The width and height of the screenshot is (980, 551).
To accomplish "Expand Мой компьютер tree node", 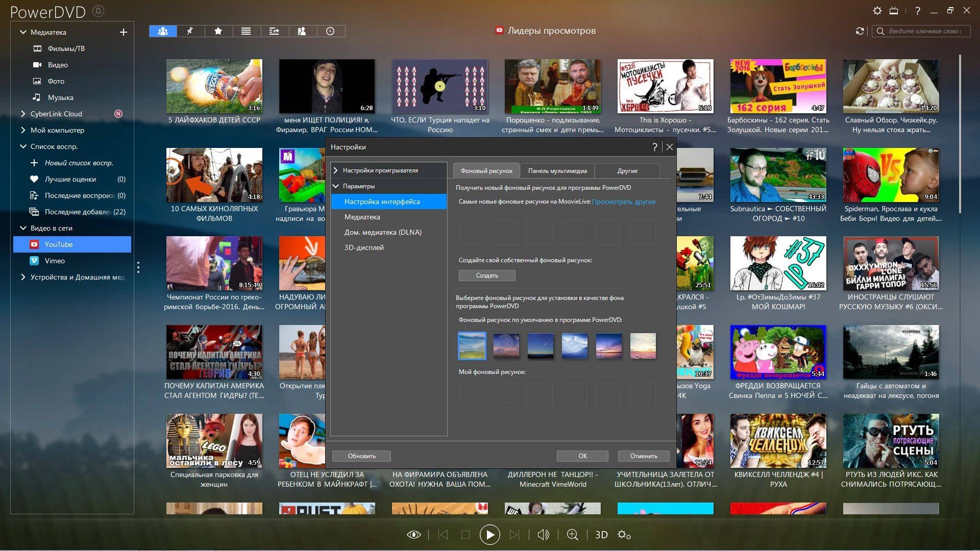I will 23,130.
